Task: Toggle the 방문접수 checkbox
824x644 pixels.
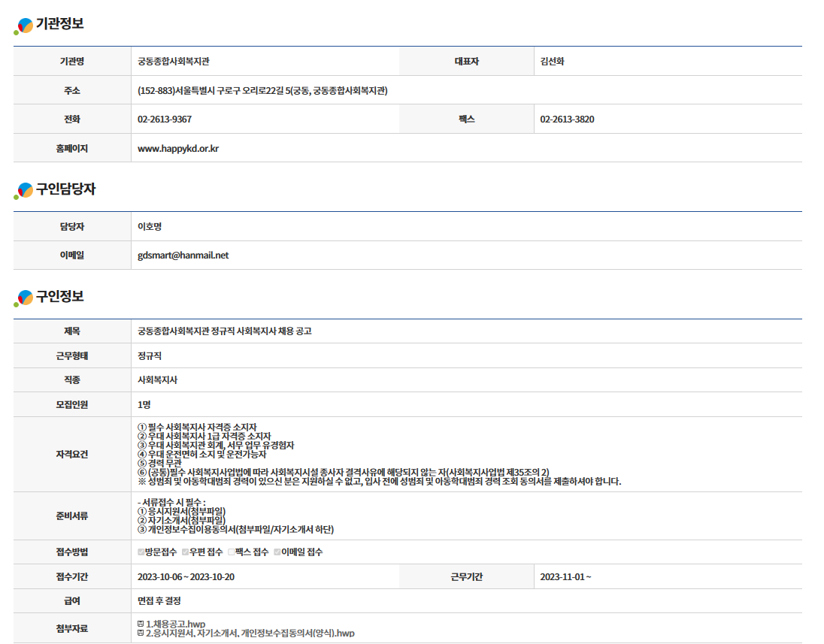Action: [x=141, y=552]
